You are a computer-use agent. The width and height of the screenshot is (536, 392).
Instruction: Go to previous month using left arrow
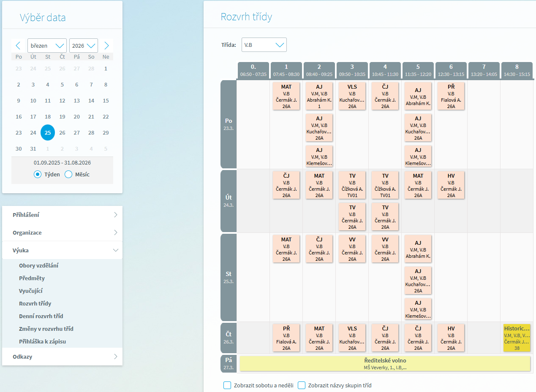18,46
